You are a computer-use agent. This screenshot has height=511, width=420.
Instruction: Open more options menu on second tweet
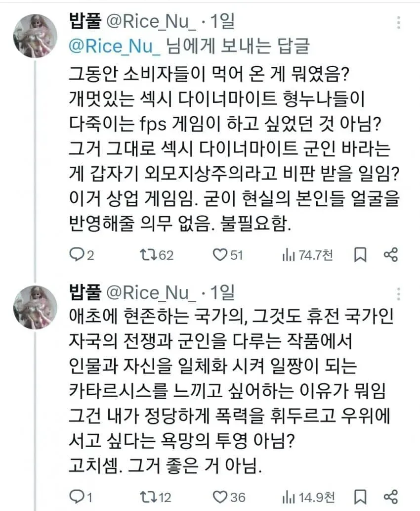tap(399, 294)
